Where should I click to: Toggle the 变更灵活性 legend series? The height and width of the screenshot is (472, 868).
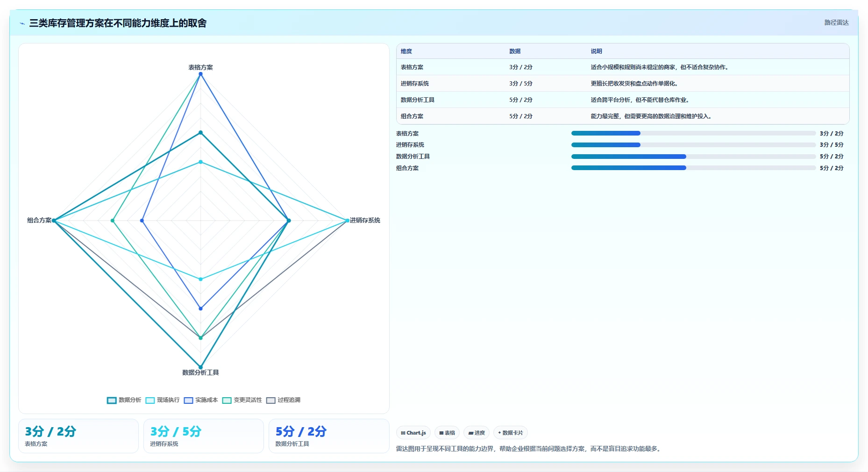tap(242, 400)
